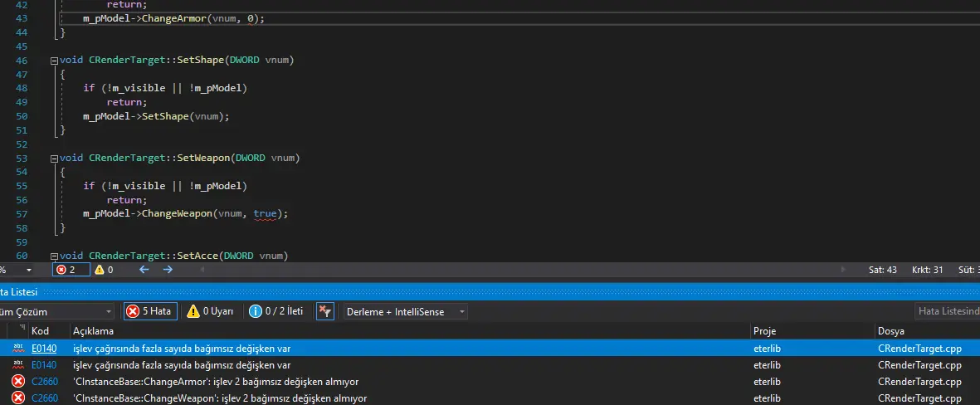Collapse the SetShape function block

[x=54, y=61]
